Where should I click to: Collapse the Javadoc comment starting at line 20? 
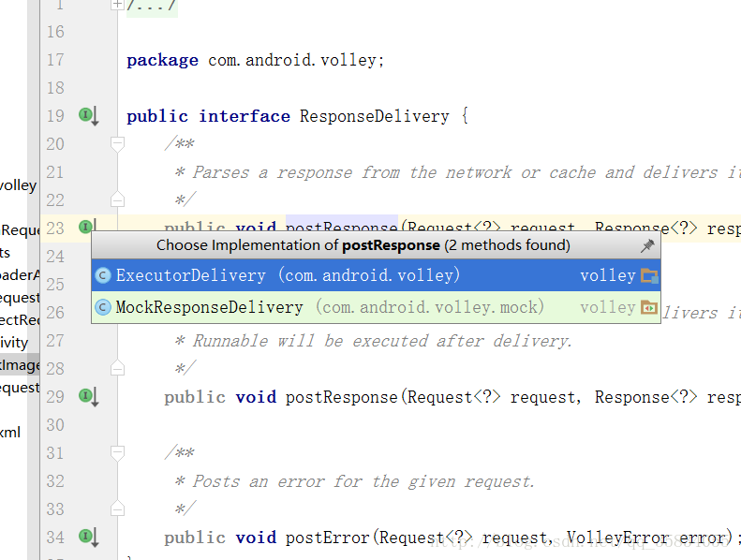pos(117,144)
